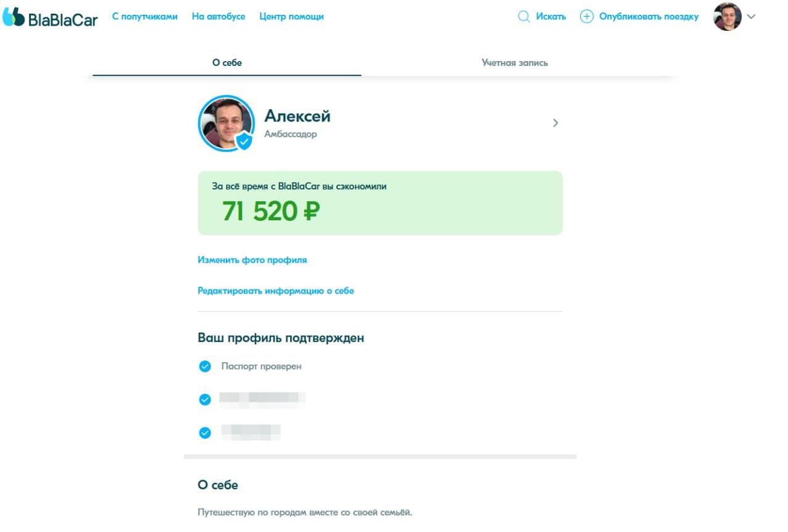The height and width of the screenshot is (532, 788).
Task: Expand the account menu chevron
Action: point(751,17)
